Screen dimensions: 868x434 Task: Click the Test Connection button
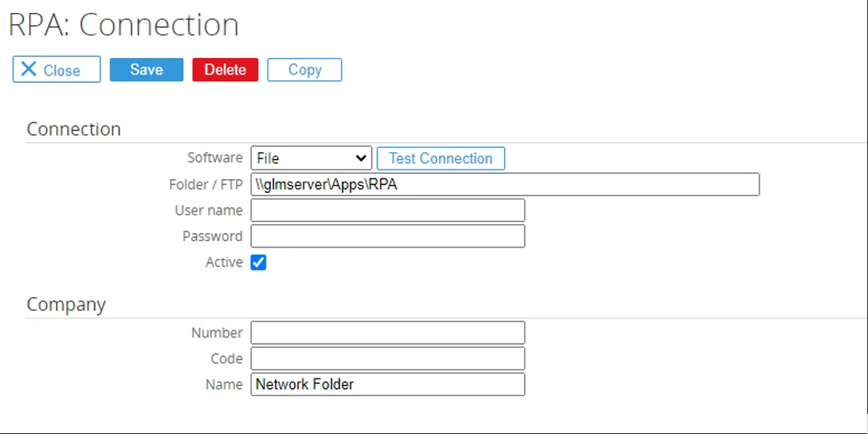440,158
